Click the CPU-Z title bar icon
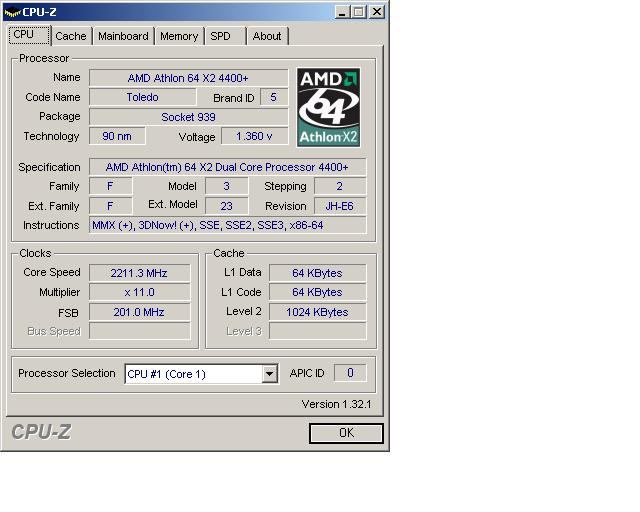The height and width of the screenshot is (512, 640). click(12, 12)
